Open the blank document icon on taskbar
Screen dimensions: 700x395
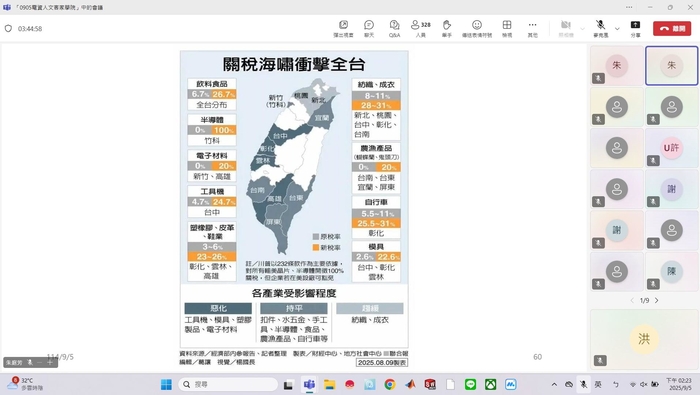click(450, 384)
